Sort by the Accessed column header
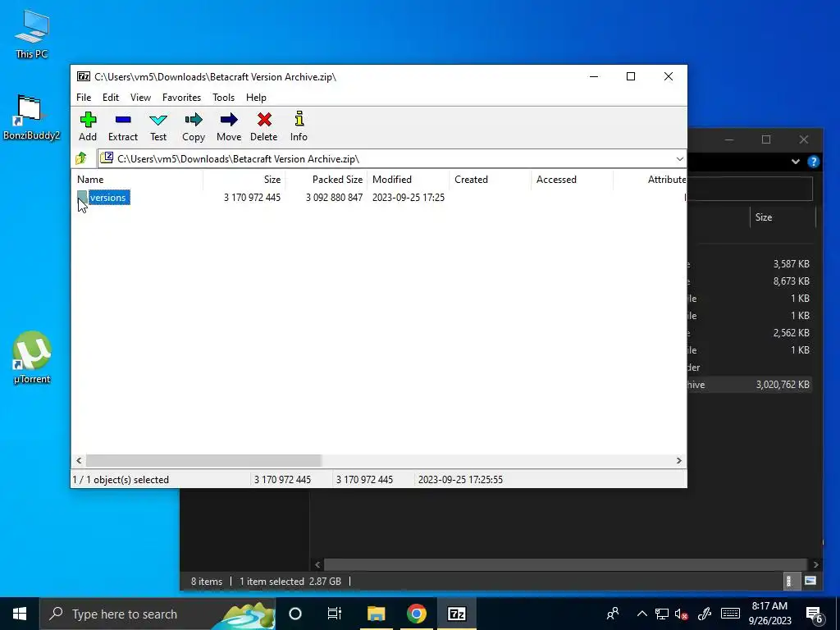 pos(572,180)
